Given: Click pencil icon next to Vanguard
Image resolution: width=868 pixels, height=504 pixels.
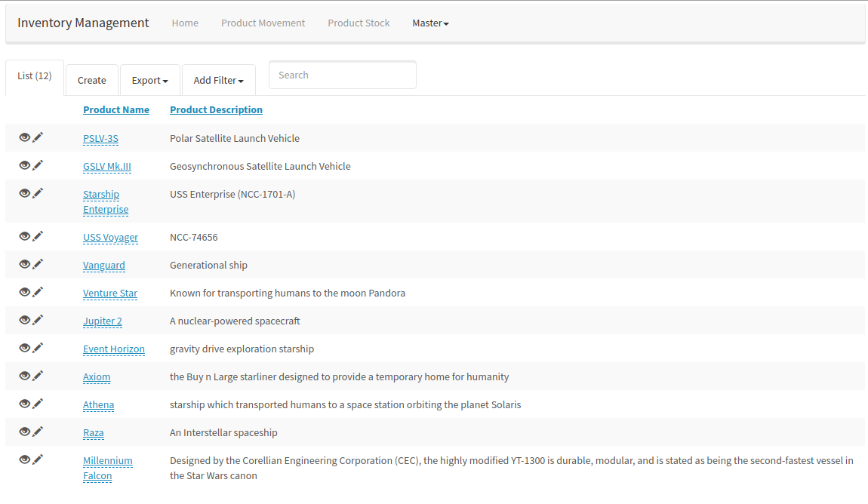Looking at the screenshot, I should (x=38, y=264).
